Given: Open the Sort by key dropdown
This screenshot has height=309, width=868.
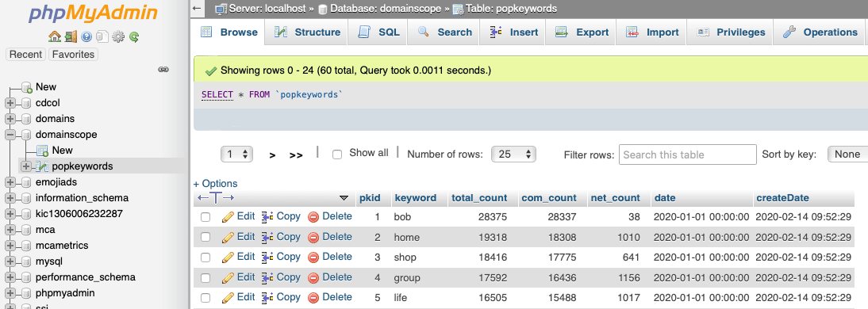Looking at the screenshot, I should click(847, 154).
